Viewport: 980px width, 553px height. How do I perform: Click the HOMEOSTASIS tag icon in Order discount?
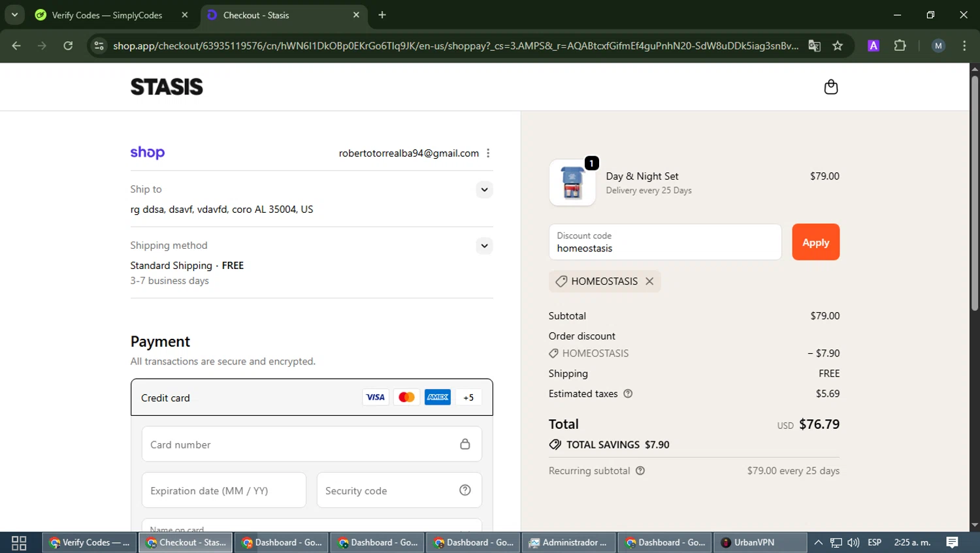553,353
